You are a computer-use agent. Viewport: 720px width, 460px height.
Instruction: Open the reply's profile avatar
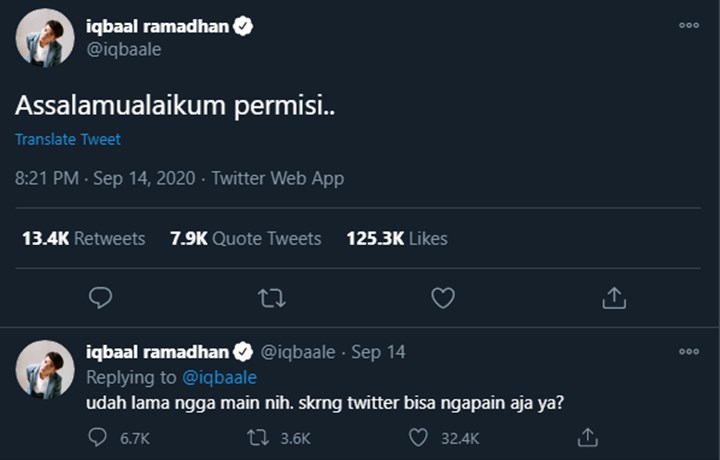click(45, 369)
